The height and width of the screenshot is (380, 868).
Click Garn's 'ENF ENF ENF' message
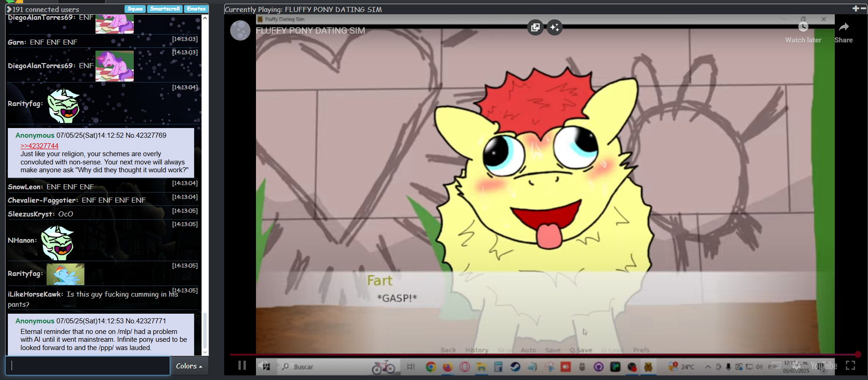(x=54, y=42)
